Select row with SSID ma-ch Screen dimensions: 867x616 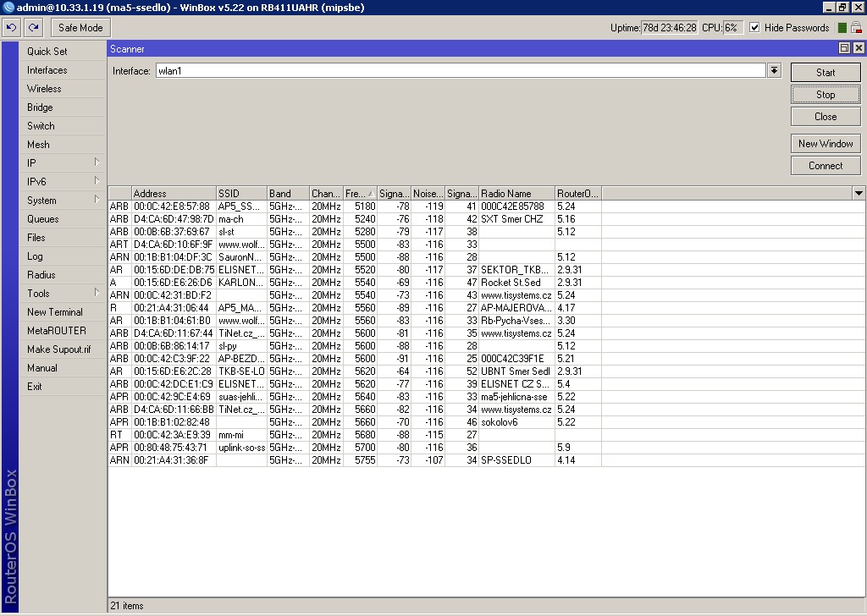pyautogui.click(x=487, y=219)
